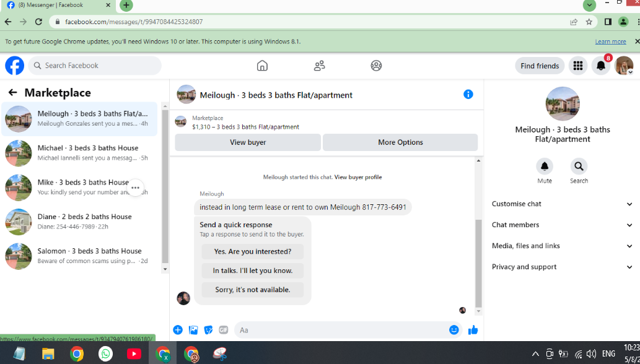Click the scroll down arrow of chat messages
Image resolution: width=640 pixels, height=364 pixels.
click(479, 311)
